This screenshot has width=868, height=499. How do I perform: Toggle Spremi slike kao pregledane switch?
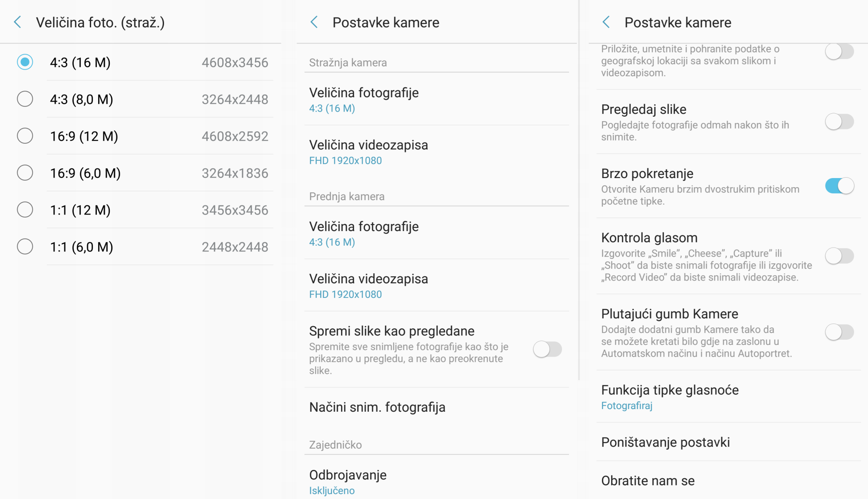click(548, 349)
